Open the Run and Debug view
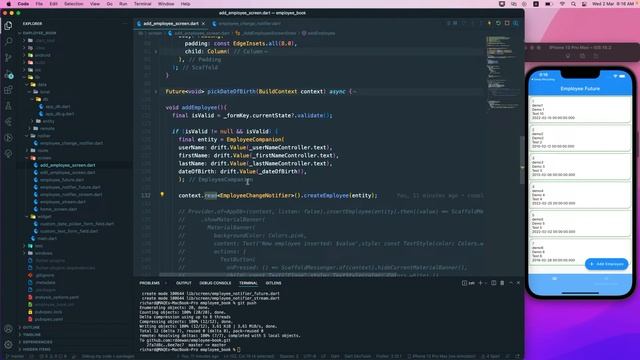Viewport: 640px width, 360px height. [8, 75]
